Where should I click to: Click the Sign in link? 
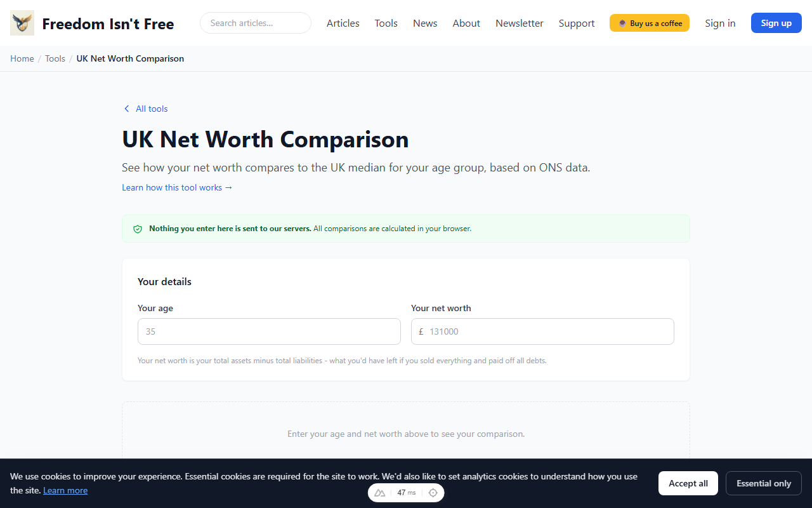pyautogui.click(x=720, y=23)
